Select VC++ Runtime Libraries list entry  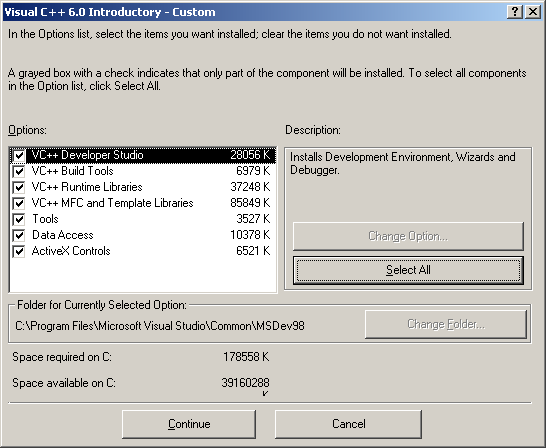point(87,187)
